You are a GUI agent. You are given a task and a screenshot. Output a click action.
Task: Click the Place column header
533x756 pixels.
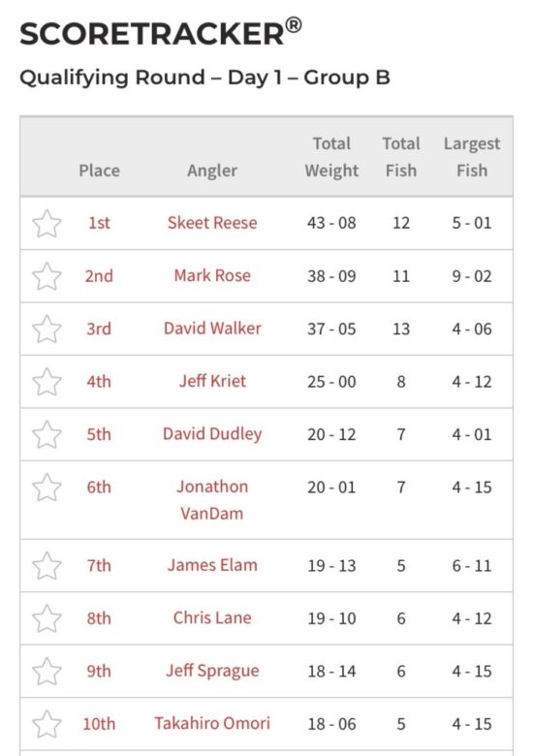99,171
